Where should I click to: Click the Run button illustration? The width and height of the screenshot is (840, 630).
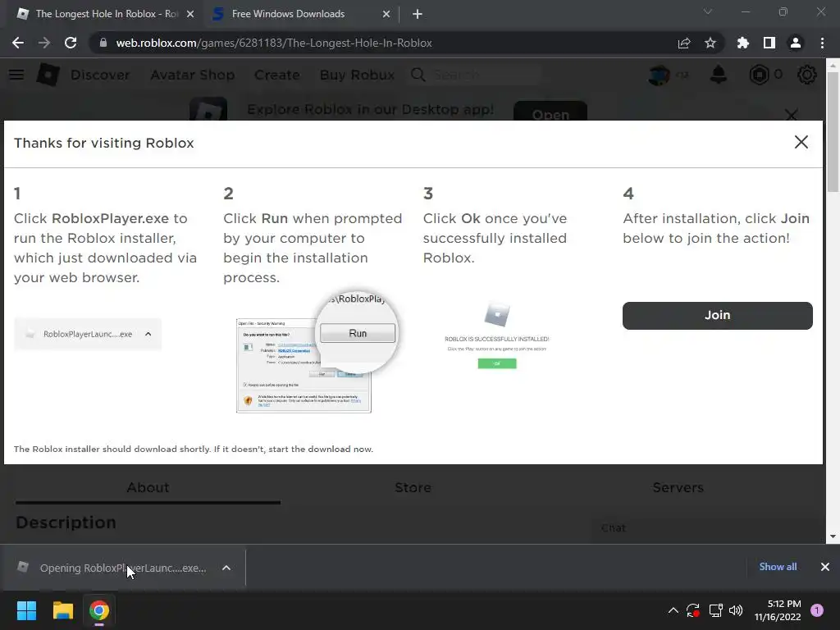[x=358, y=333]
